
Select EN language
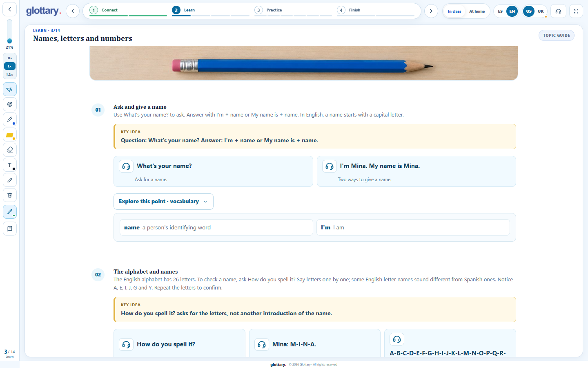coord(512,11)
